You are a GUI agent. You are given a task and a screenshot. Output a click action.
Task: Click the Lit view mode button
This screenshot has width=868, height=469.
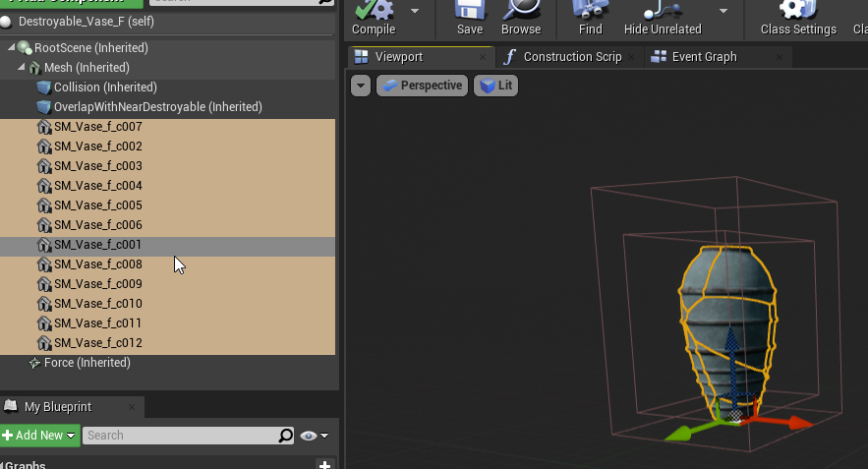click(x=495, y=86)
